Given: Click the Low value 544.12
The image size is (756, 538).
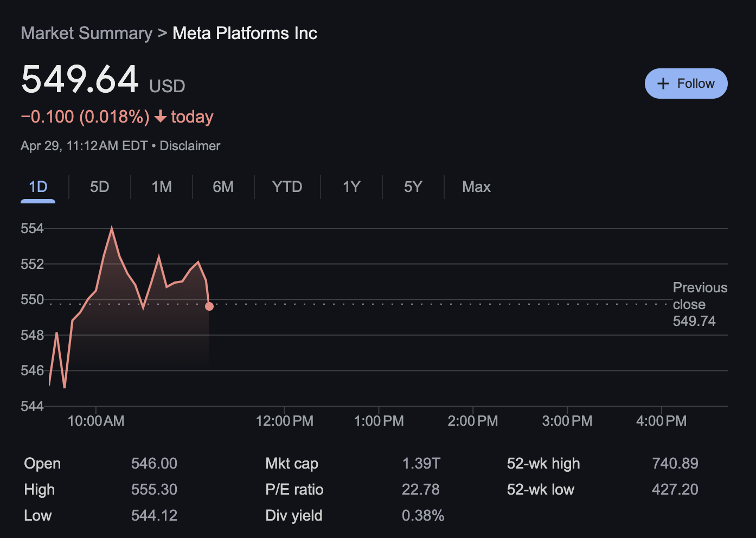Looking at the screenshot, I should (154, 516).
